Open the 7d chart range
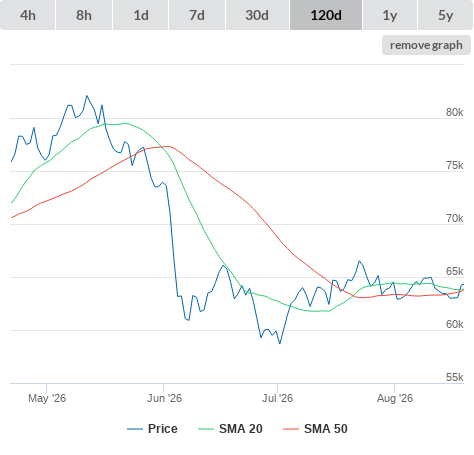The width and height of the screenshot is (474, 455). [197, 15]
